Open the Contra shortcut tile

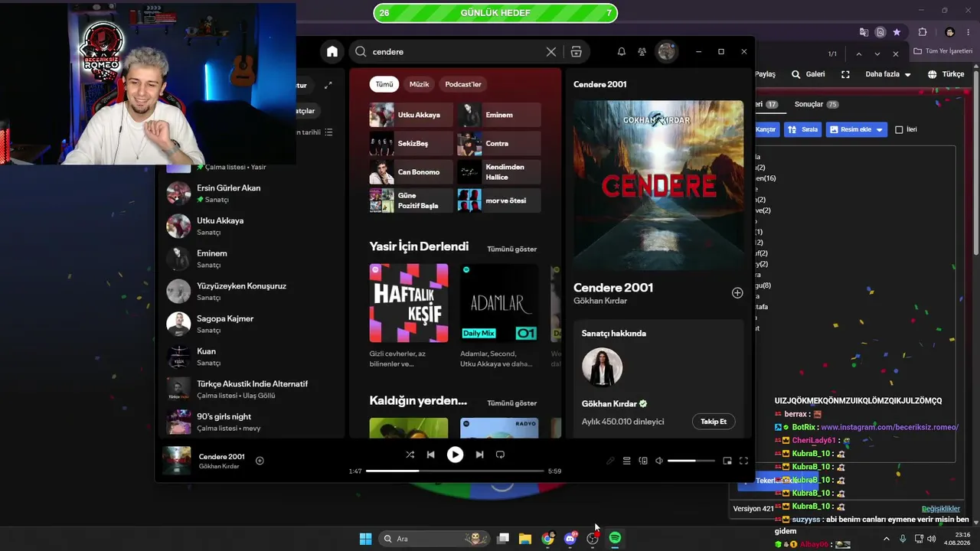[x=499, y=143]
